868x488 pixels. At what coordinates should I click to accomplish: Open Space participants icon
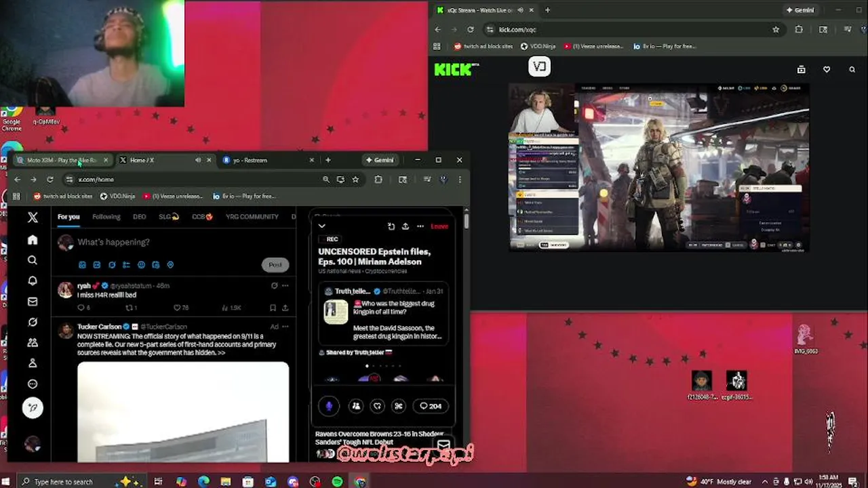click(356, 406)
